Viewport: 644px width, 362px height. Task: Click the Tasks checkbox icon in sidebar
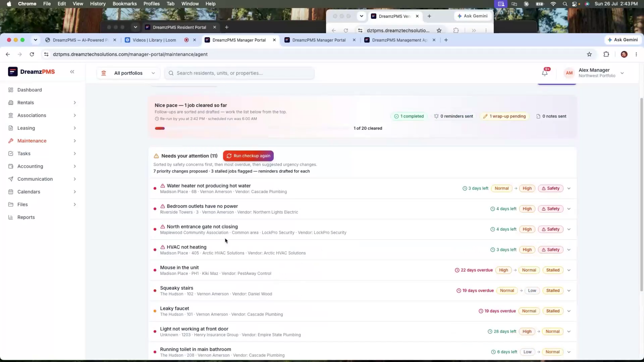pyautogui.click(x=11, y=153)
